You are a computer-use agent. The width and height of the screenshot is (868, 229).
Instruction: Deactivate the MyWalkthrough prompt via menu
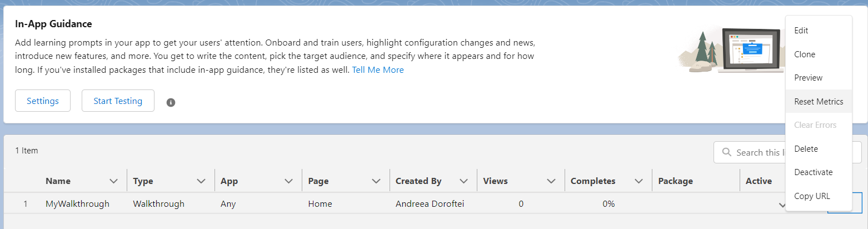tap(813, 172)
